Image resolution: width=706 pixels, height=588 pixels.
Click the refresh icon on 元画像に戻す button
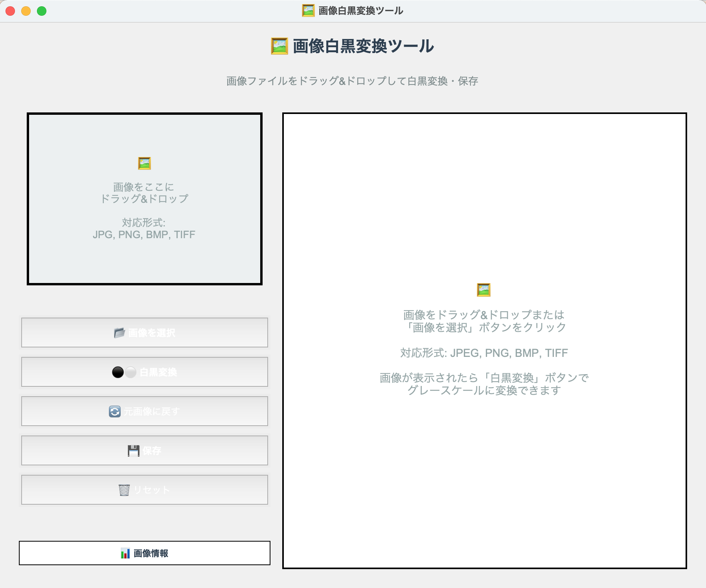(x=114, y=411)
